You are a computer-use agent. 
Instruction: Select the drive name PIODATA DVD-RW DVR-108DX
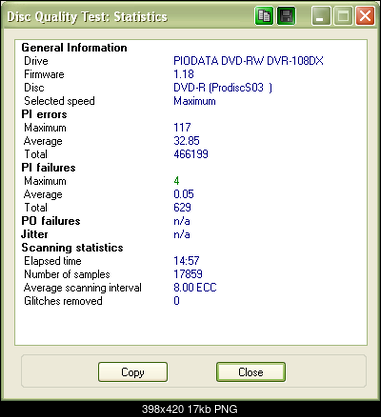pos(248,61)
